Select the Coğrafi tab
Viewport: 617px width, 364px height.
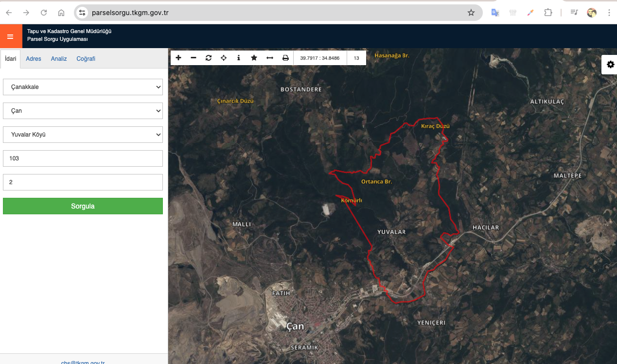pyautogui.click(x=86, y=59)
